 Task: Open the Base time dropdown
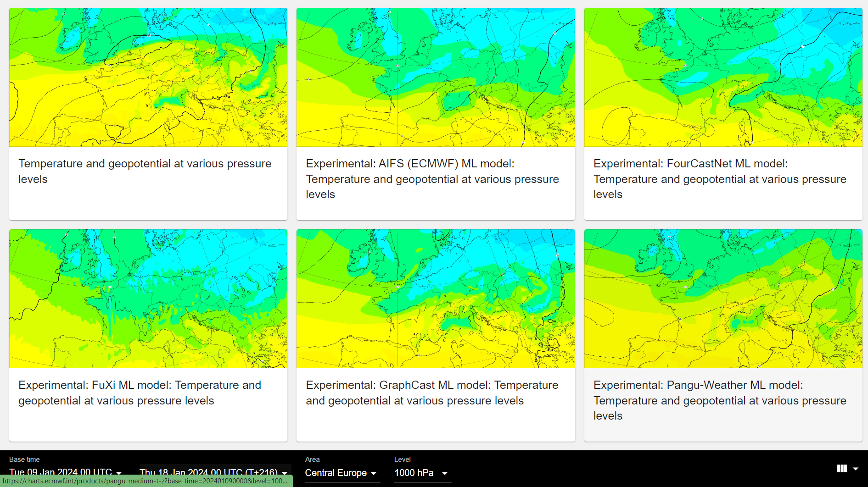[x=66, y=472]
